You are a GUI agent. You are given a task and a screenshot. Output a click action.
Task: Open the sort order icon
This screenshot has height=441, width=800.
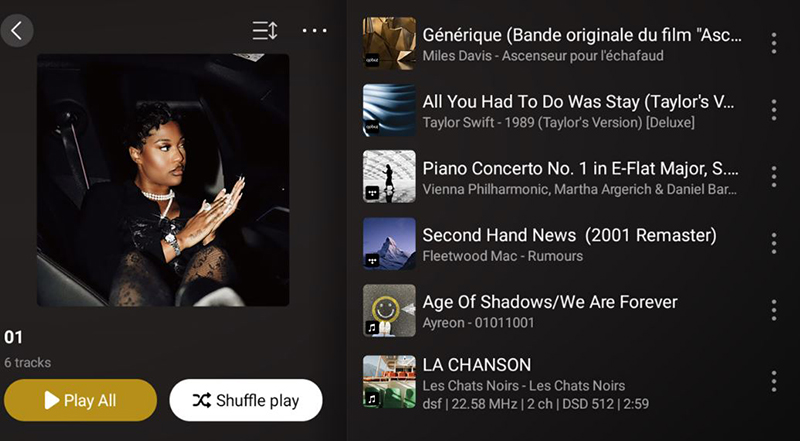tap(265, 31)
